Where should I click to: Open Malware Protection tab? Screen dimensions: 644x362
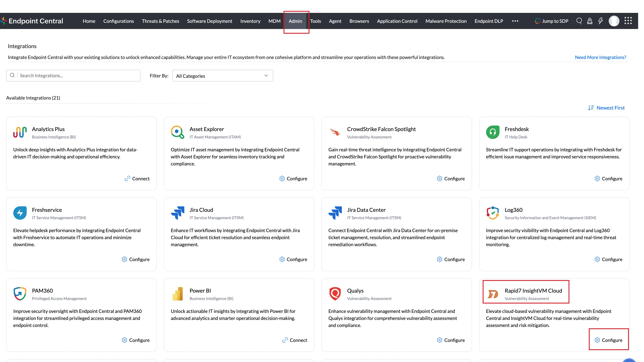446,21
